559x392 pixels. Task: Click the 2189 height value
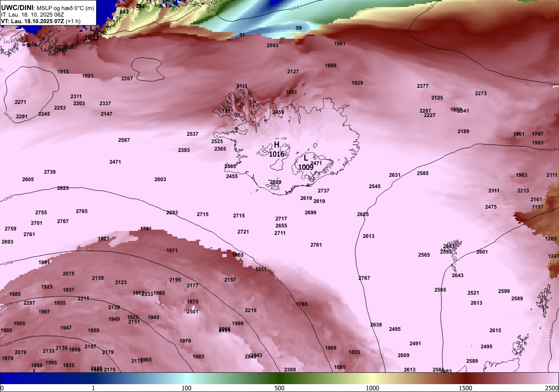point(463,131)
